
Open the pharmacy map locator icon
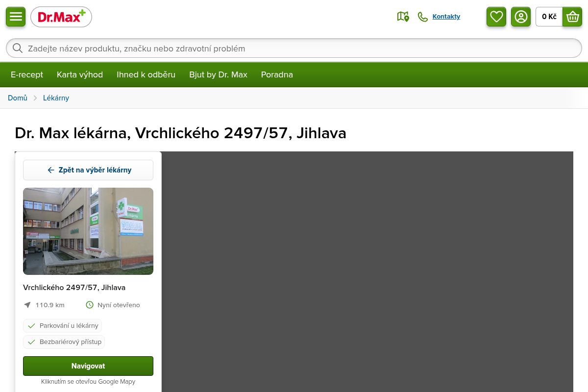(x=403, y=17)
